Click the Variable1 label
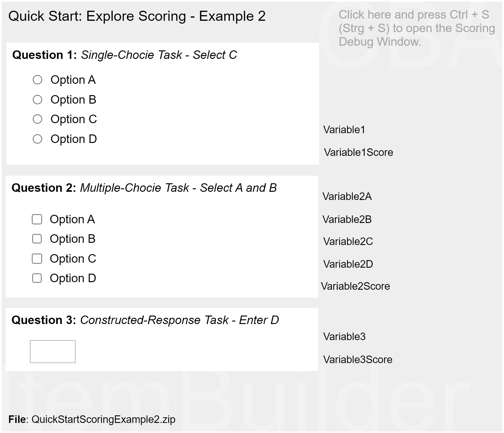Image resolution: width=504 pixels, height=433 pixels. pyautogui.click(x=344, y=130)
